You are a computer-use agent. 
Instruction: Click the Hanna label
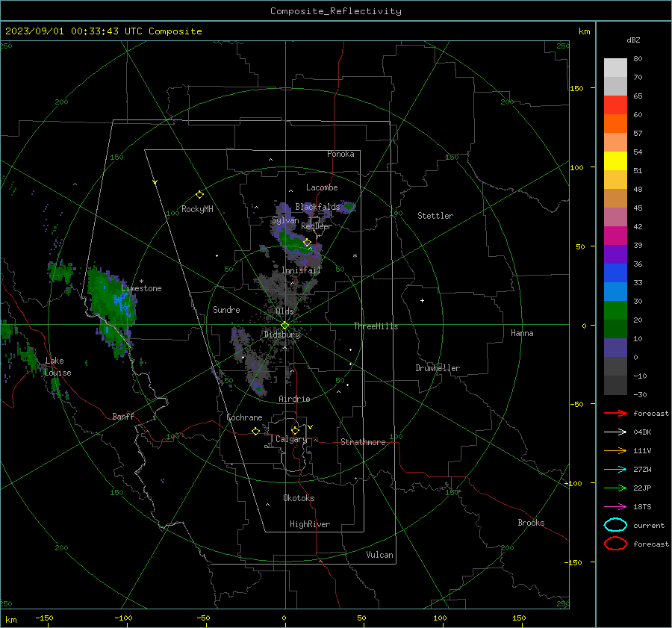click(522, 333)
